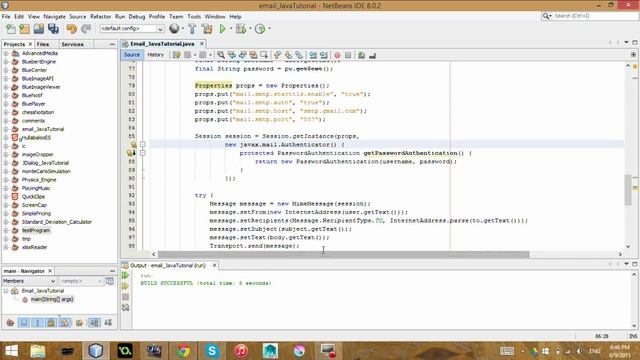Click the Profile Project clock icon

(260, 29)
